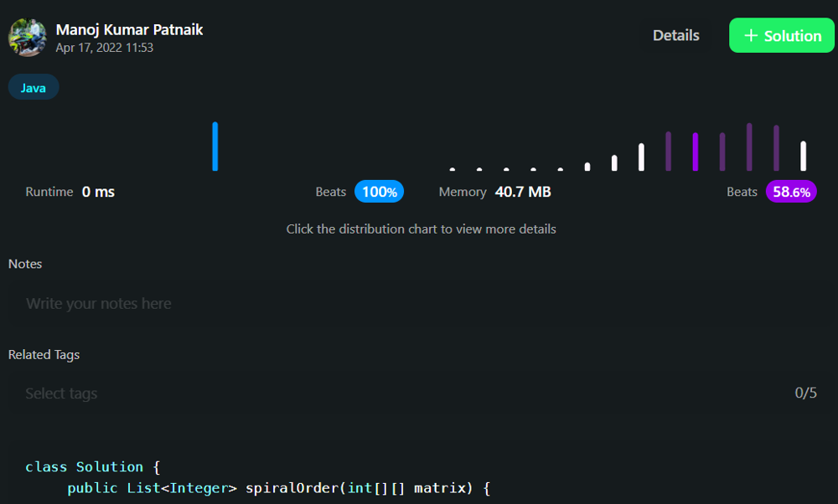
Task: Open Manoj Kumar Patnaik's profile name
Action: point(129,29)
